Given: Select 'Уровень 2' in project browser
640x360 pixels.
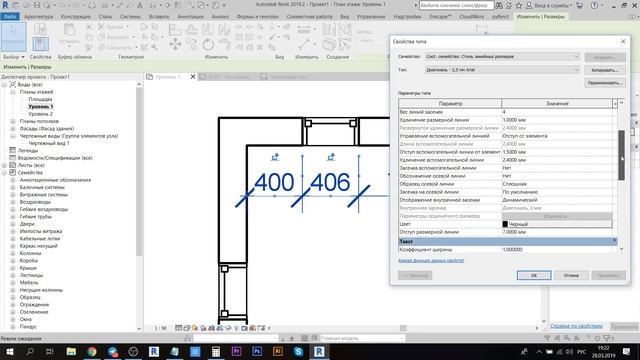Looking at the screenshot, I should [x=41, y=114].
